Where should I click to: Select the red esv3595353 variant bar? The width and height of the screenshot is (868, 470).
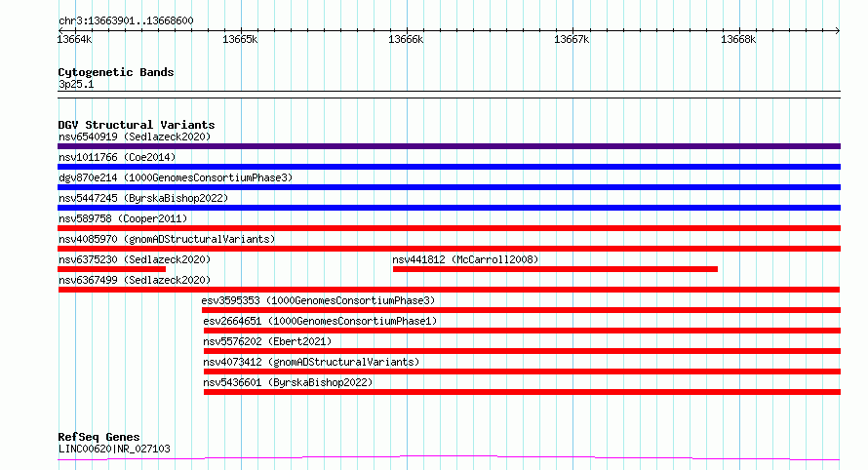tap(521, 310)
